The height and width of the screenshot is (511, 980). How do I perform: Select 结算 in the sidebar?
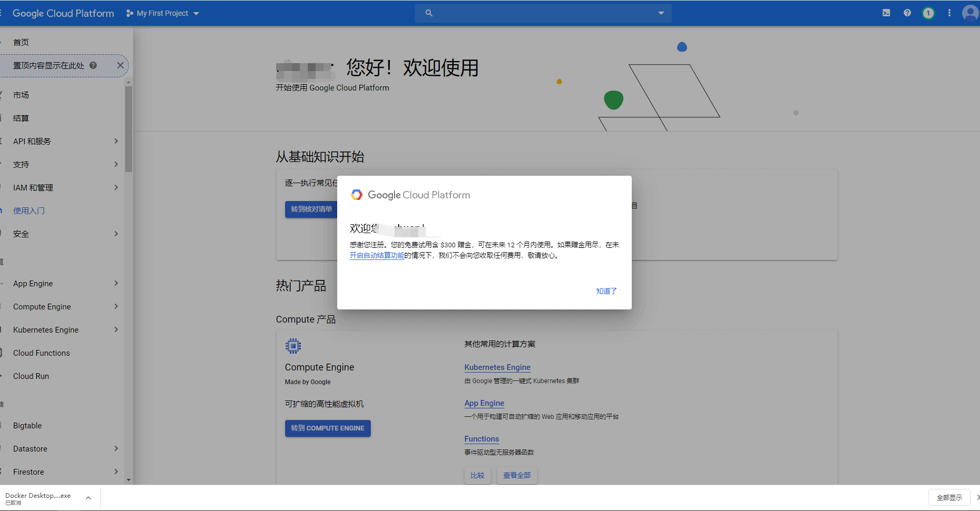pyautogui.click(x=21, y=118)
